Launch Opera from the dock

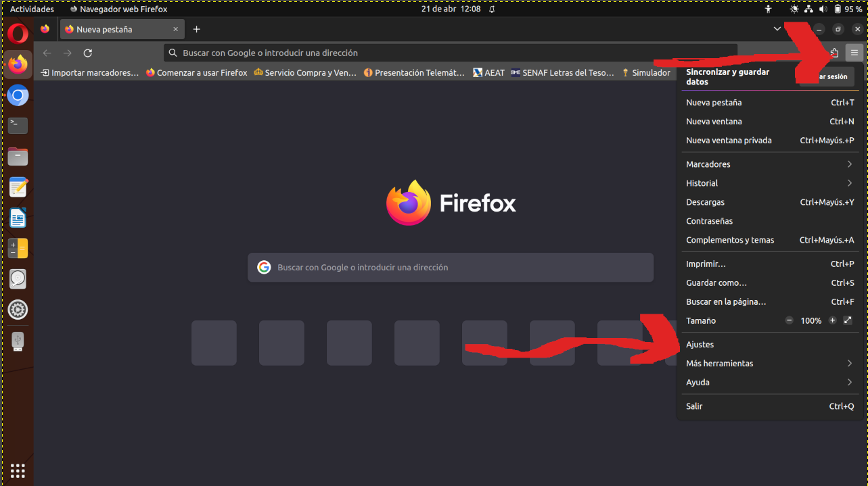pos(18,33)
